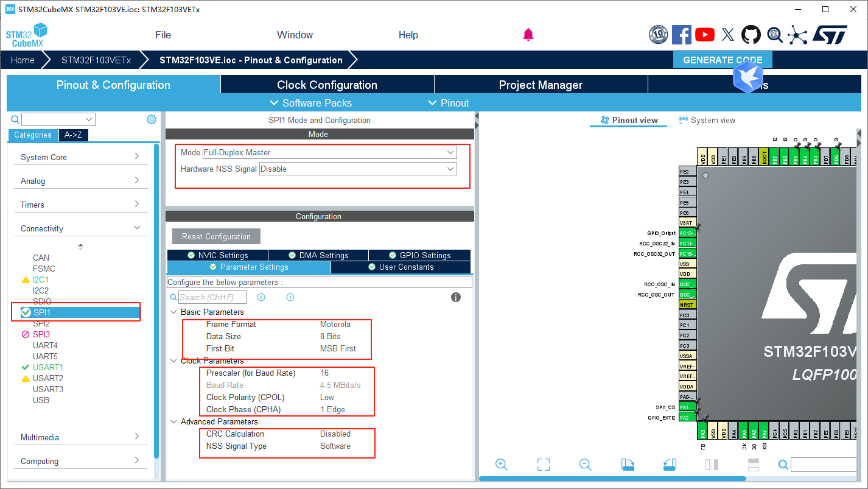Select USART1 peripheral in the list
The image size is (868, 489).
click(x=47, y=367)
